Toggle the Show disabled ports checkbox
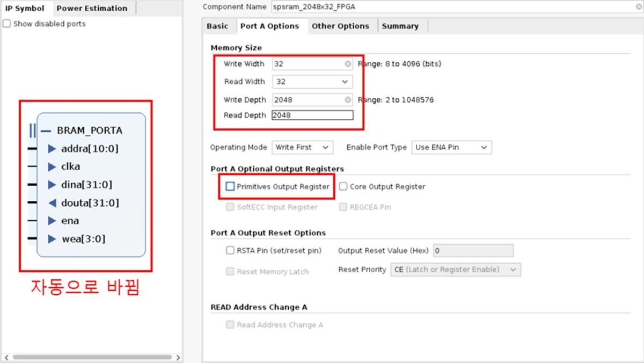644x363 pixels. click(6, 24)
